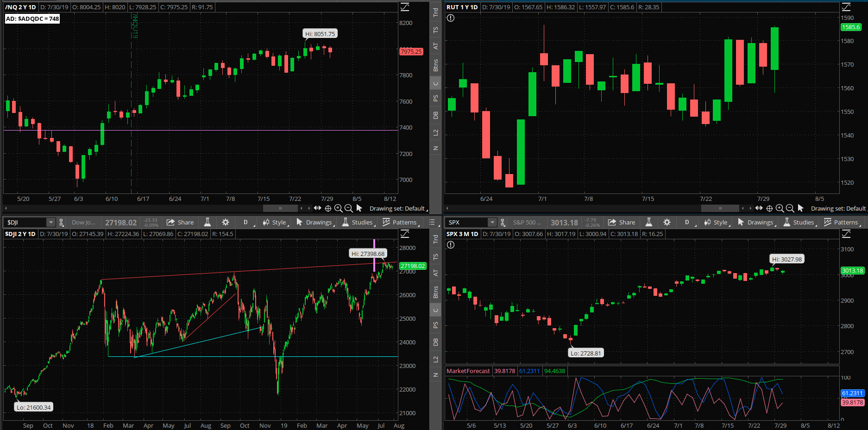The width and height of the screenshot is (868, 430).
Task: Open the Studies dropdown in the SPX toolbar
Action: click(799, 222)
